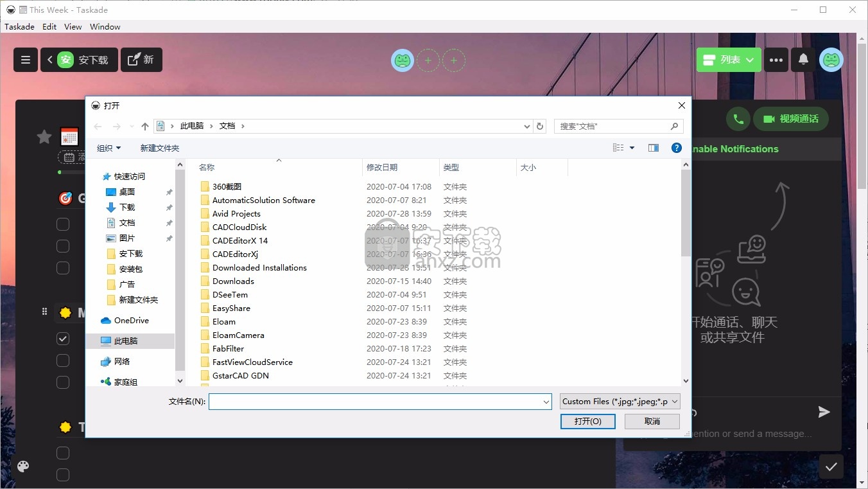The width and height of the screenshot is (868, 489).
Task: Go back to 安下载 workspace
Action: [79, 60]
